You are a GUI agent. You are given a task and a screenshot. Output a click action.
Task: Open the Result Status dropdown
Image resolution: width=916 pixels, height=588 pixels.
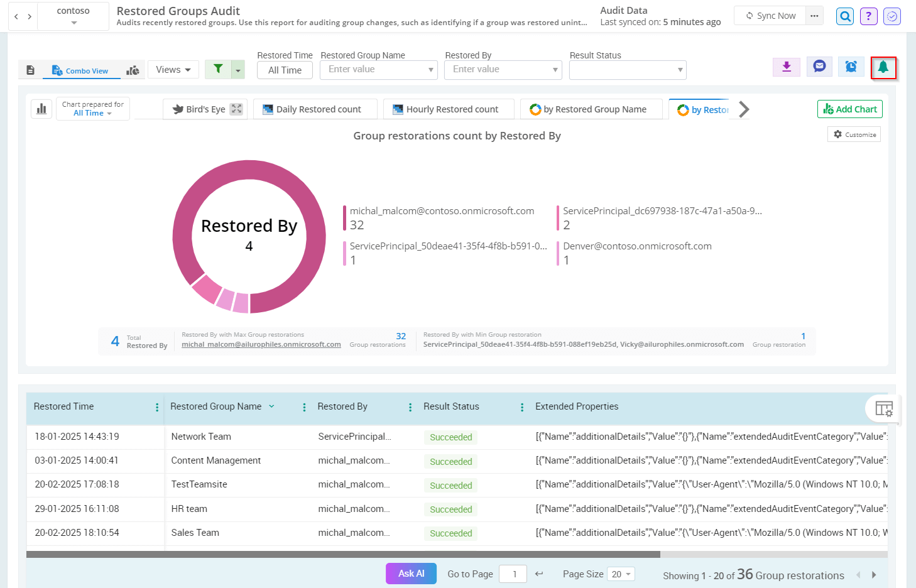tap(626, 70)
